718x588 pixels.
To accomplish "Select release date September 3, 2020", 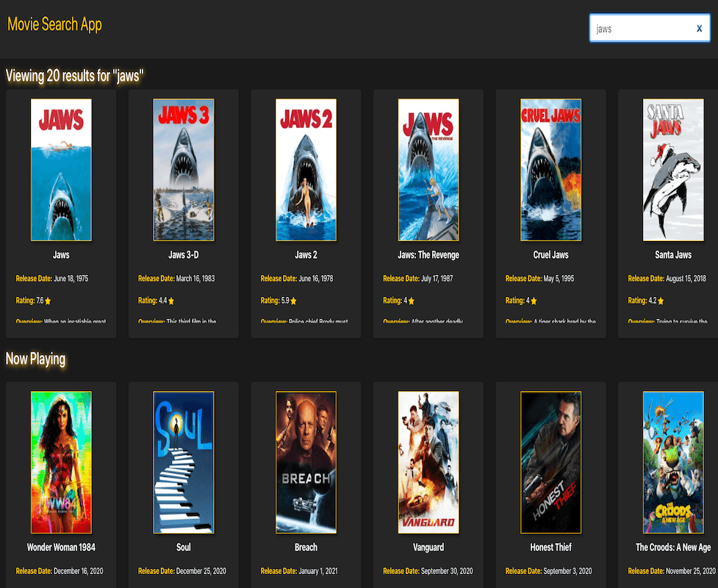I will coord(568,571).
